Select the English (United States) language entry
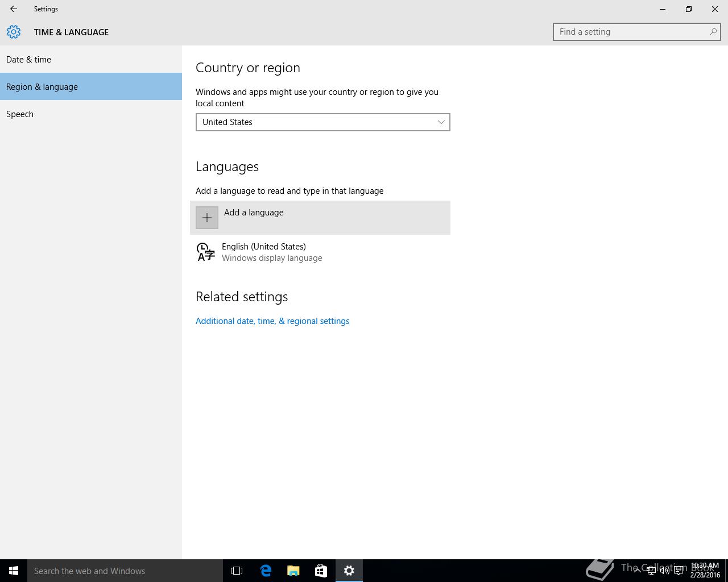 pos(264,252)
